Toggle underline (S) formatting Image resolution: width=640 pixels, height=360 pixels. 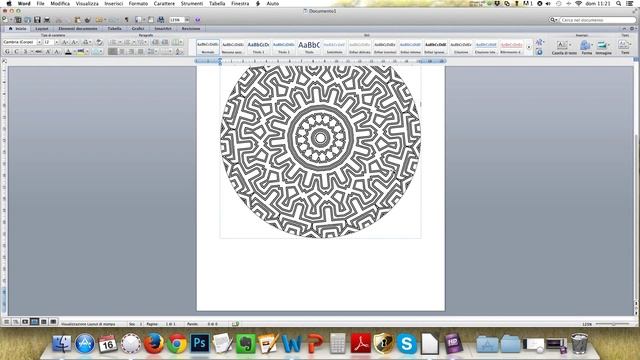click(x=25, y=52)
